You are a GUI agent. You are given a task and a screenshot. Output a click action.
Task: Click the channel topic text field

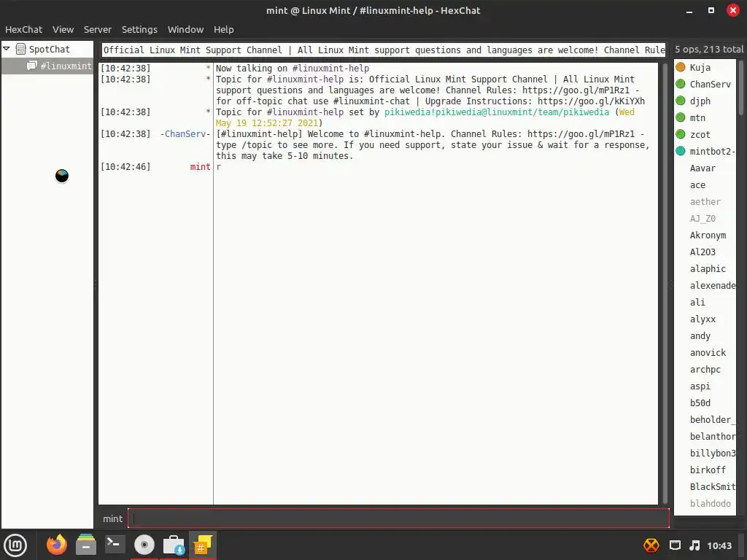click(x=384, y=50)
